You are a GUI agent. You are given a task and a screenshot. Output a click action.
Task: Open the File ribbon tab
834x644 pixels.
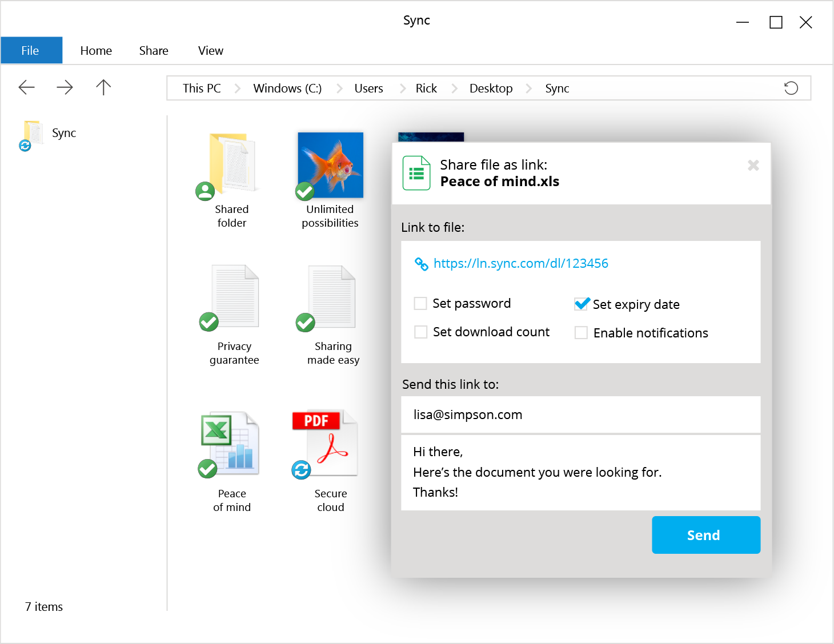[x=30, y=50]
